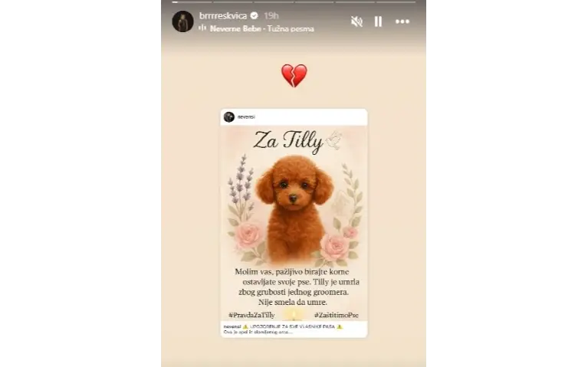This screenshot has height=367, width=588.
Task: Click the 19h story timestamp
Action: pyautogui.click(x=271, y=16)
